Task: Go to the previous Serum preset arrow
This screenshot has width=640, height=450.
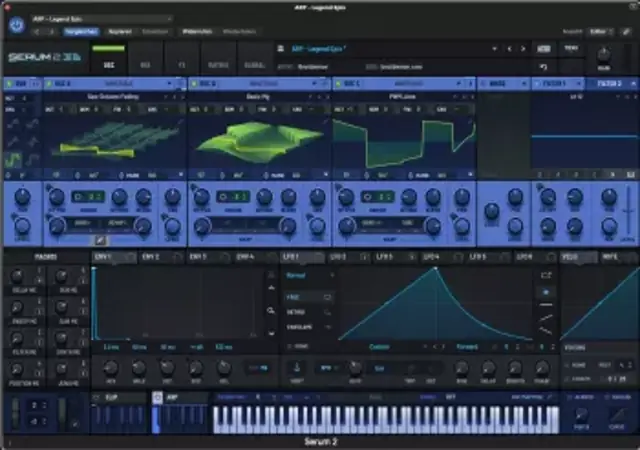Action: pyautogui.click(x=510, y=47)
